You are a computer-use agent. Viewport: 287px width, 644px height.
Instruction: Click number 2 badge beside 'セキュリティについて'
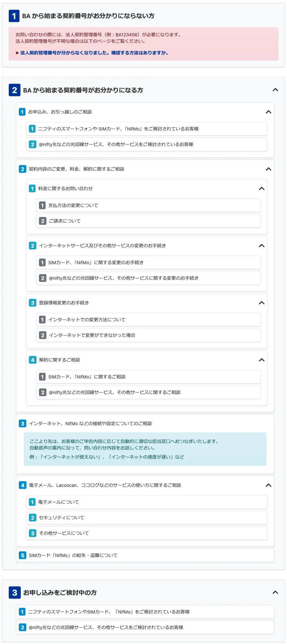click(x=32, y=518)
